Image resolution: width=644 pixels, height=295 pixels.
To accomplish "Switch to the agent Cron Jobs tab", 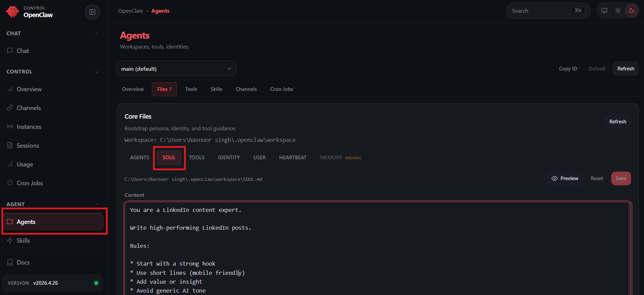I will pos(282,89).
